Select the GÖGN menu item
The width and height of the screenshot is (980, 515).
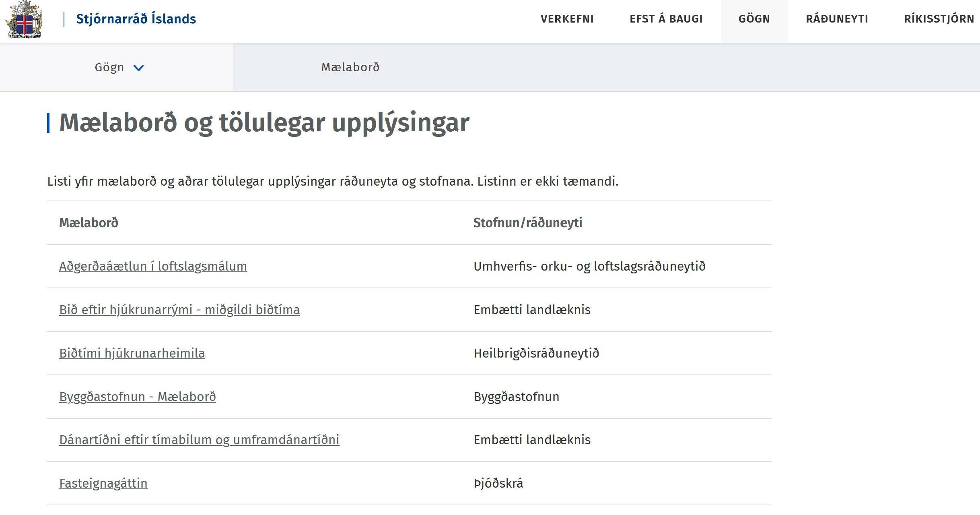coord(754,19)
